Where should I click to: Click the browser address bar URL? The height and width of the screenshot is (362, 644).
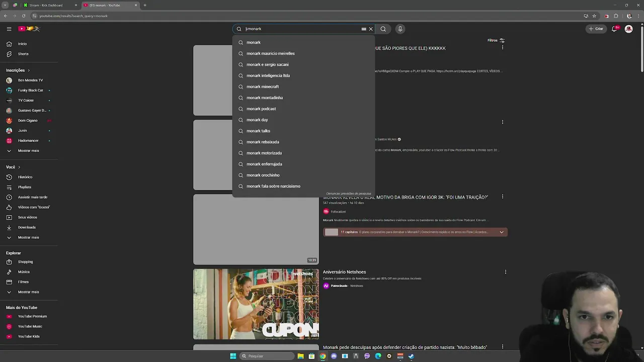[x=73, y=16]
